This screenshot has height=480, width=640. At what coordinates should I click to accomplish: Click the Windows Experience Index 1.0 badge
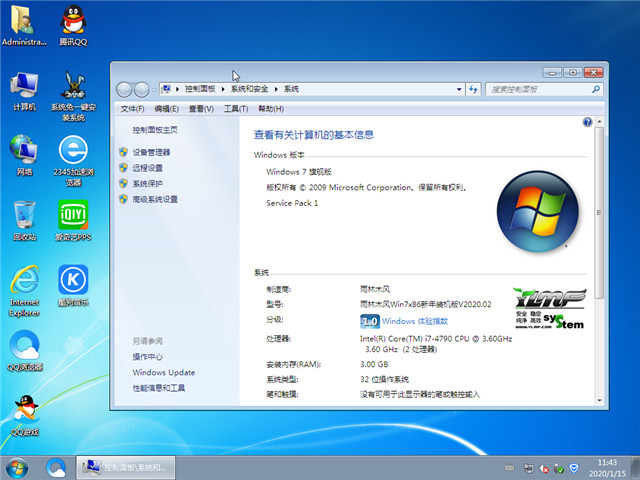tap(370, 322)
